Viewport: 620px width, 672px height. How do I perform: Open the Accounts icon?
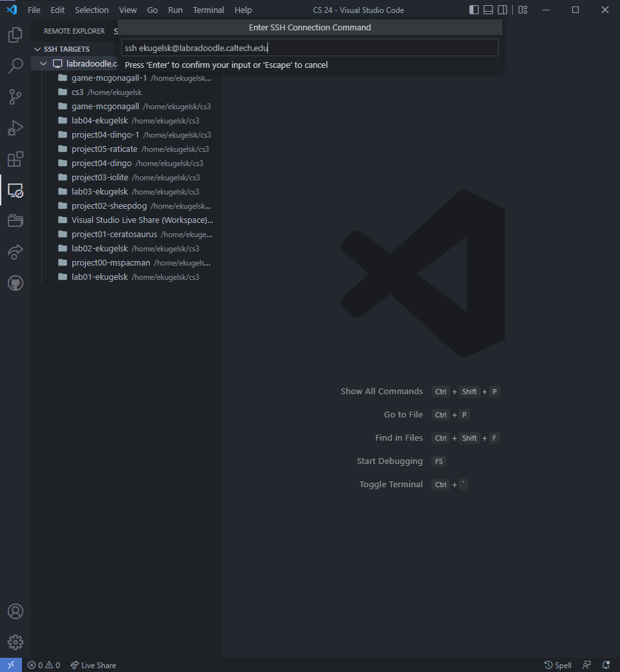pos(15,611)
